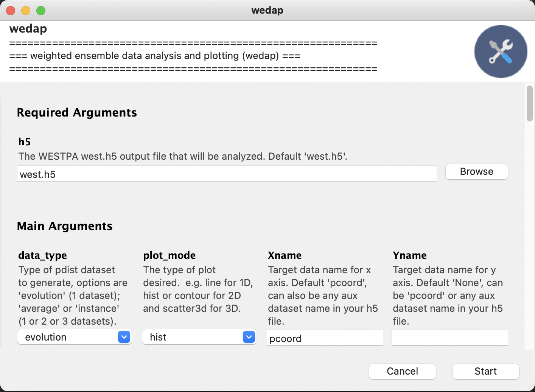
Task: Open the plot_mode dropdown chevron
Action: (x=249, y=337)
